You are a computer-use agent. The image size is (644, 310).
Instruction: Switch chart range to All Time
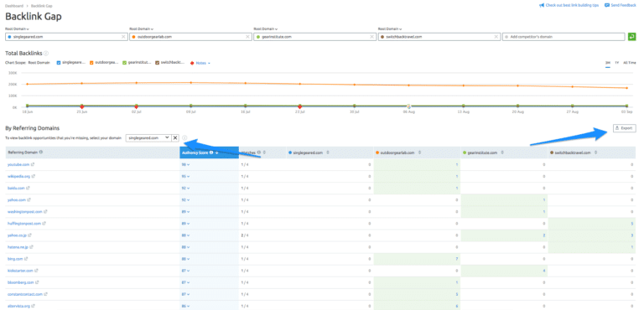[629, 63]
